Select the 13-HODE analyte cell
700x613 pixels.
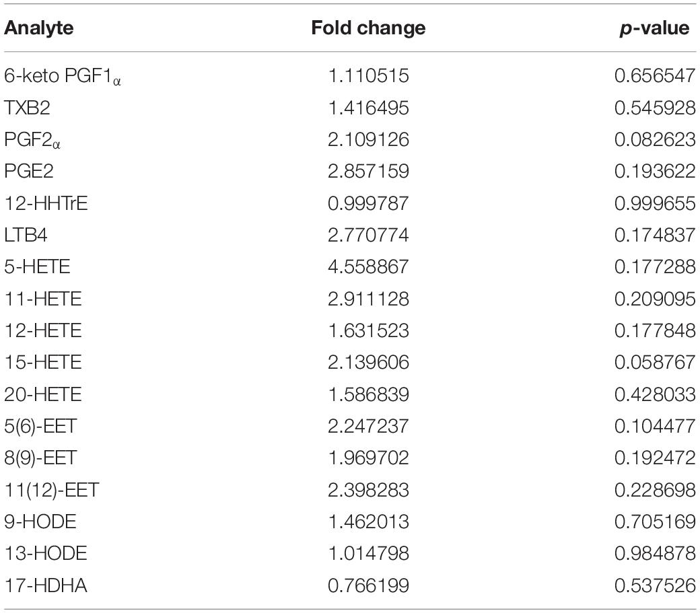point(46,553)
